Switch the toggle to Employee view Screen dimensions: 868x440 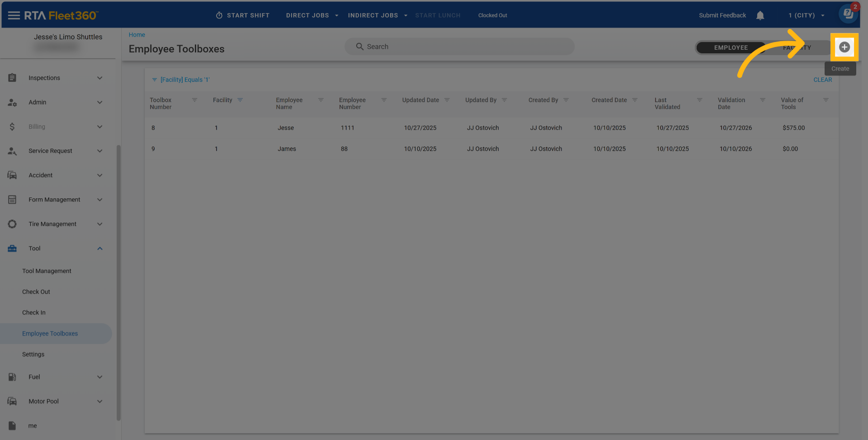[x=731, y=47]
